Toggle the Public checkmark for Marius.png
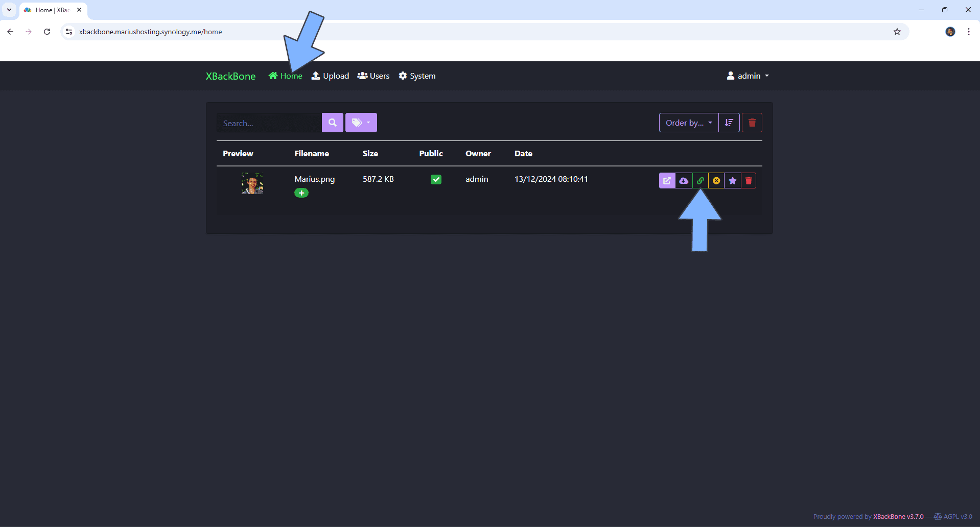Screen dimensions: 980x527 click(x=436, y=179)
